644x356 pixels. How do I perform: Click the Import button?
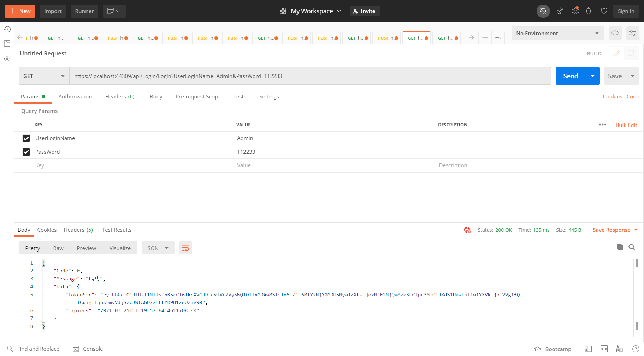pyautogui.click(x=53, y=11)
